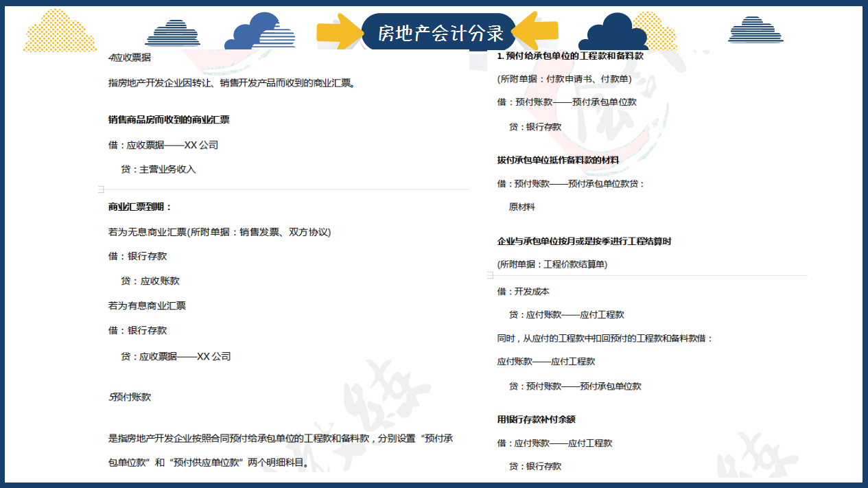Click the striped cloud icon in the top-right corner

(x=756, y=30)
